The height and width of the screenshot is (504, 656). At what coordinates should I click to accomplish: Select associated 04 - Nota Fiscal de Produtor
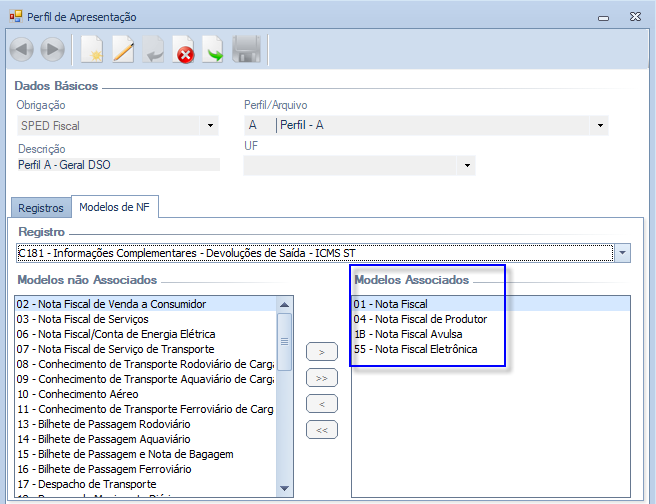click(491, 319)
